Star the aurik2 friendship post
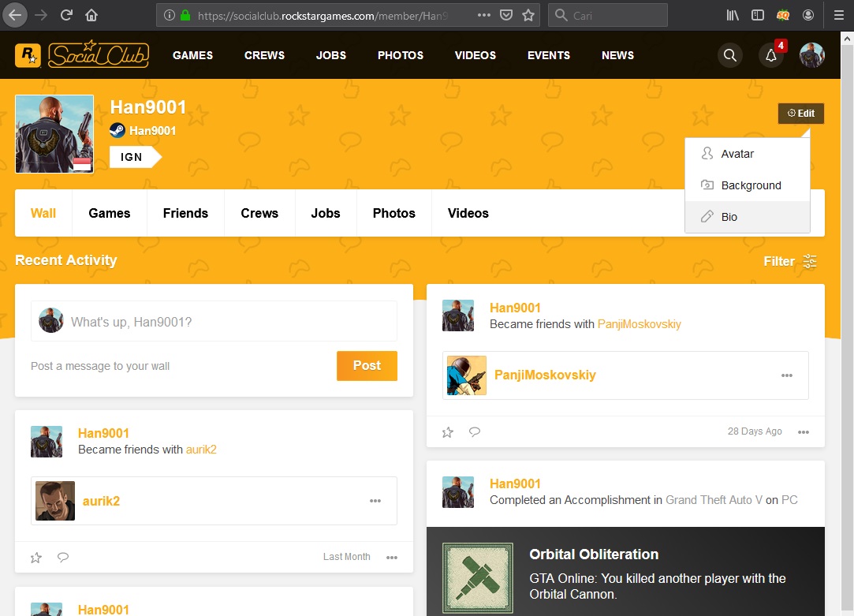This screenshot has width=854, height=616. pyautogui.click(x=36, y=557)
